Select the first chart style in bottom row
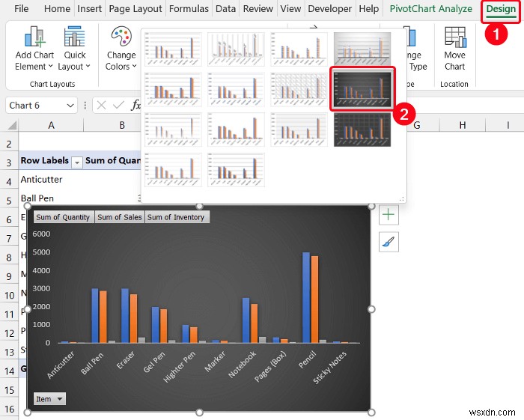The width and height of the screenshot is (524, 420). (173, 170)
